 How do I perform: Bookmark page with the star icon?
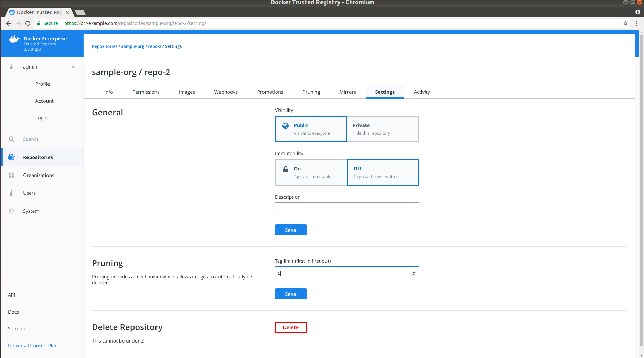(x=625, y=23)
